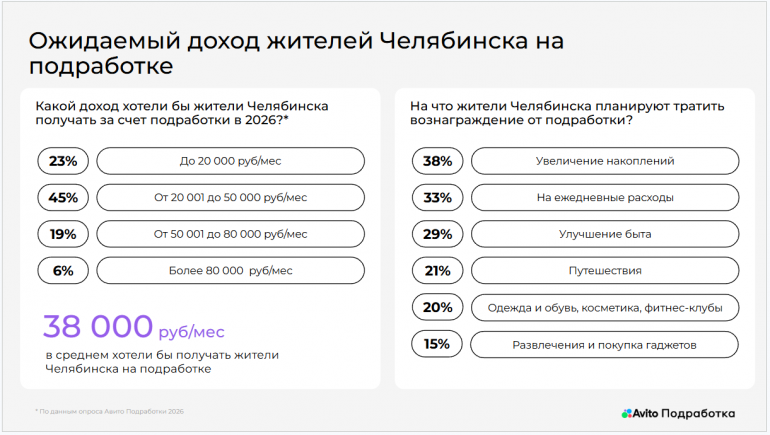Image resolution: width=770 pixels, height=435 pixels.
Task: Select the "Увеличение накоплений" pill
Action: (x=605, y=161)
